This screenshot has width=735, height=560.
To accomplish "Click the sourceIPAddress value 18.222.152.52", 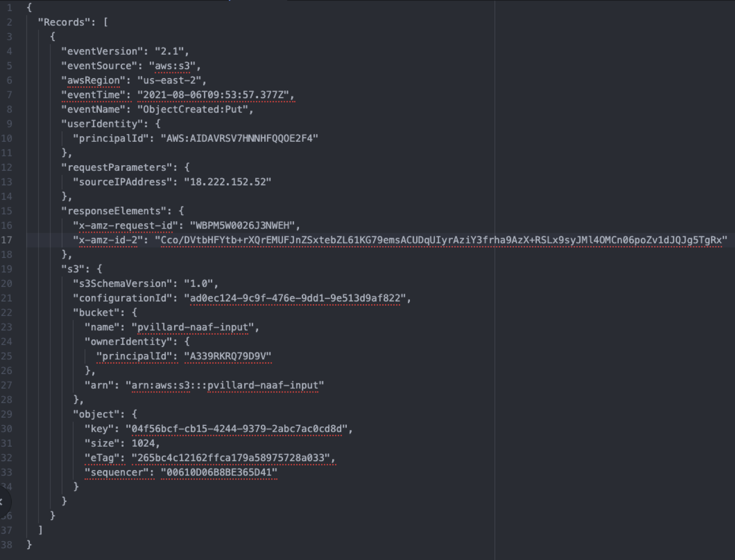I will pos(227,182).
